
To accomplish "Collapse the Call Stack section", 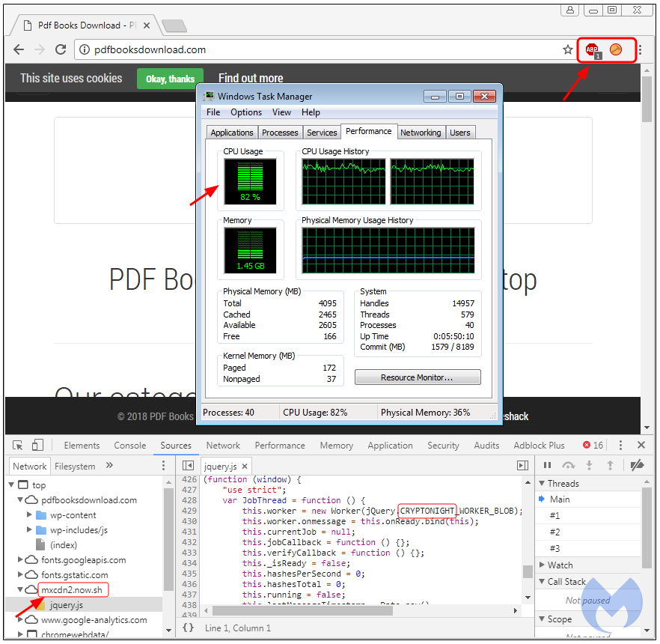I will (542, 582).
